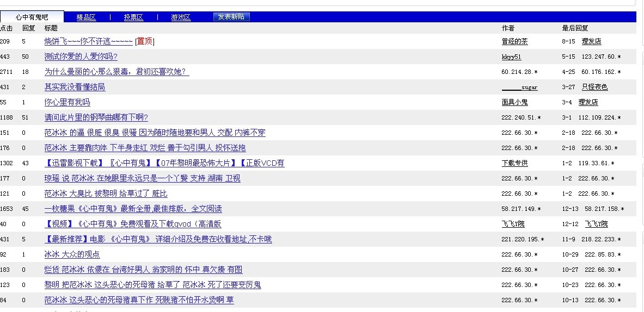
Task: Click the 作者 column header
Action: pos(508,28)
